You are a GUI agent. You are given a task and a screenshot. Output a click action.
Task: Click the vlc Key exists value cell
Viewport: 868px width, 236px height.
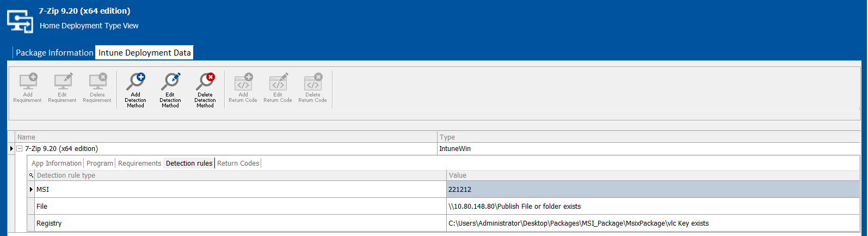click(653, 223)
